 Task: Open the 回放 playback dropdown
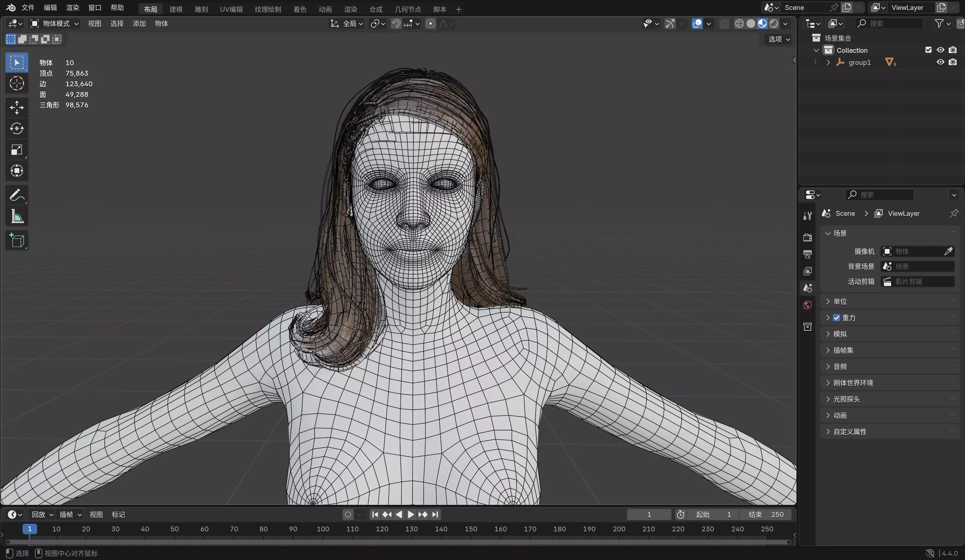(x=42, y=514)
